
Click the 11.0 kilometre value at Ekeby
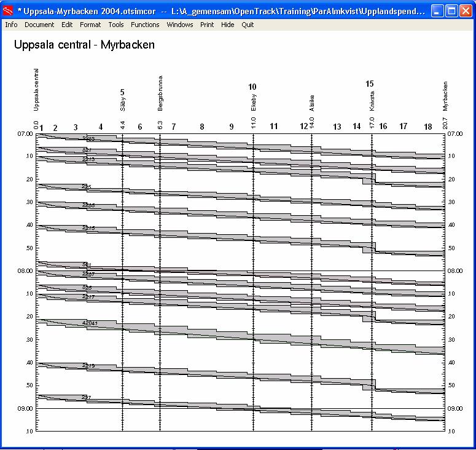(x=254, y=123)
